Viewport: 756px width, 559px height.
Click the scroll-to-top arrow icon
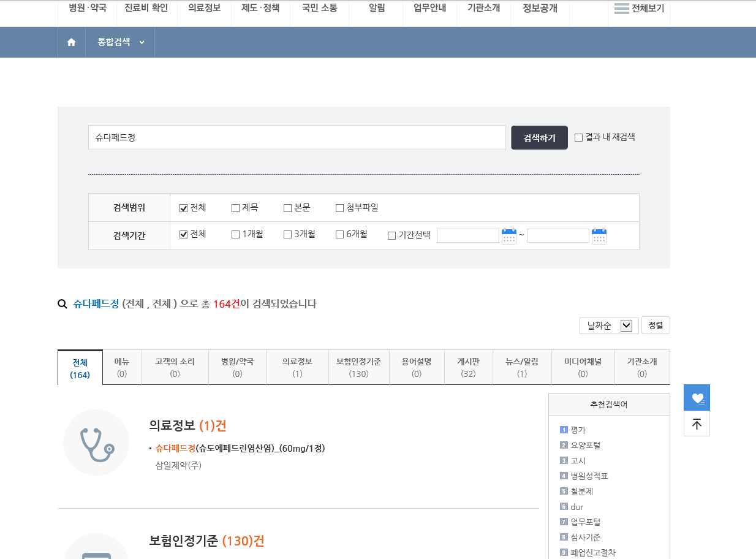pos(697,424)
